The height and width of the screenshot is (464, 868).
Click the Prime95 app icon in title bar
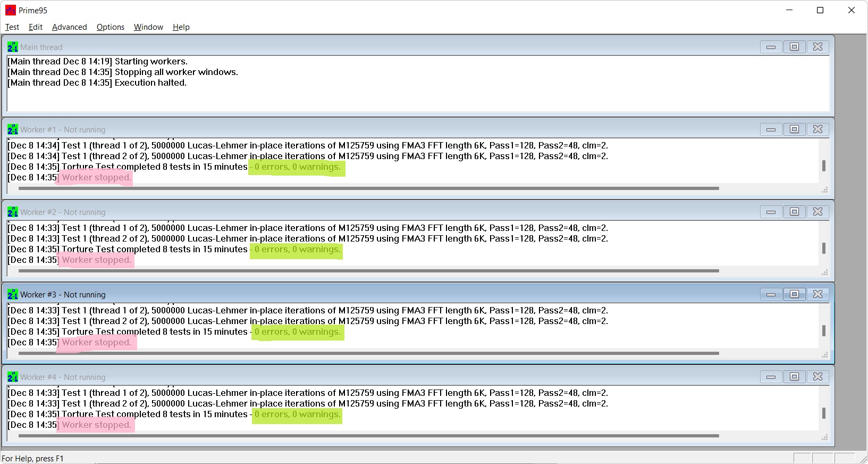pyautogui.click(x=10, y=10)
